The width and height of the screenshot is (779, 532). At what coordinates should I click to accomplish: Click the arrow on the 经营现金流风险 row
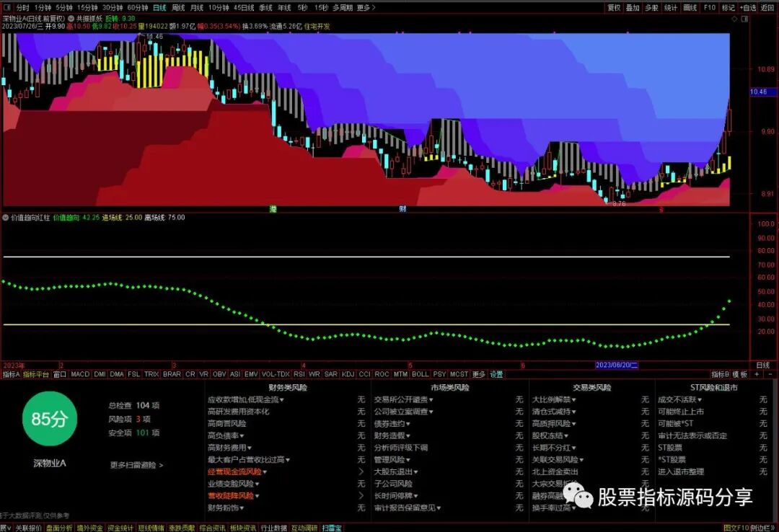pos(361,471)
